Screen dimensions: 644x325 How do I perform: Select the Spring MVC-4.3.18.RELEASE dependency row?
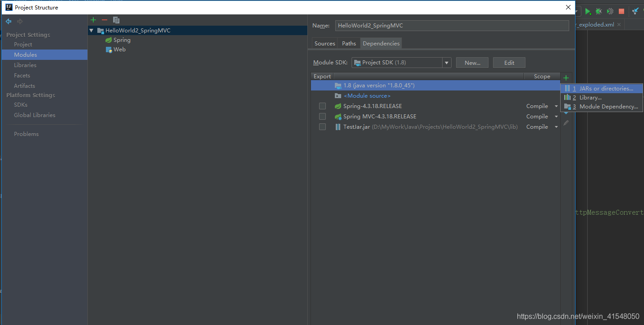click(x=435, y=117)
